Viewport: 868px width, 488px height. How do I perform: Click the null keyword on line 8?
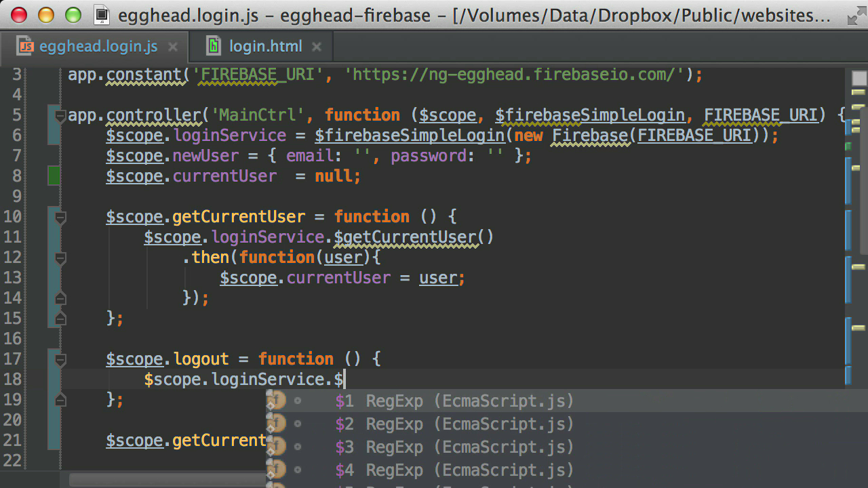tap(334, 176)
